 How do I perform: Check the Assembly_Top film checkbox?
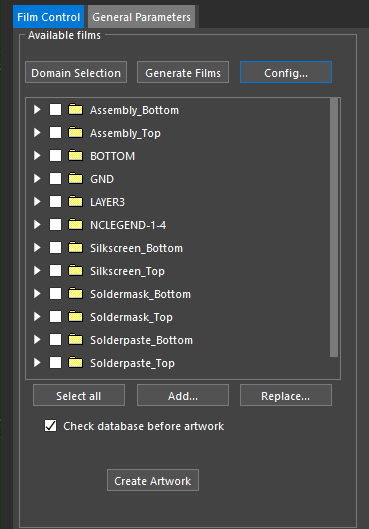coord(56,133)
